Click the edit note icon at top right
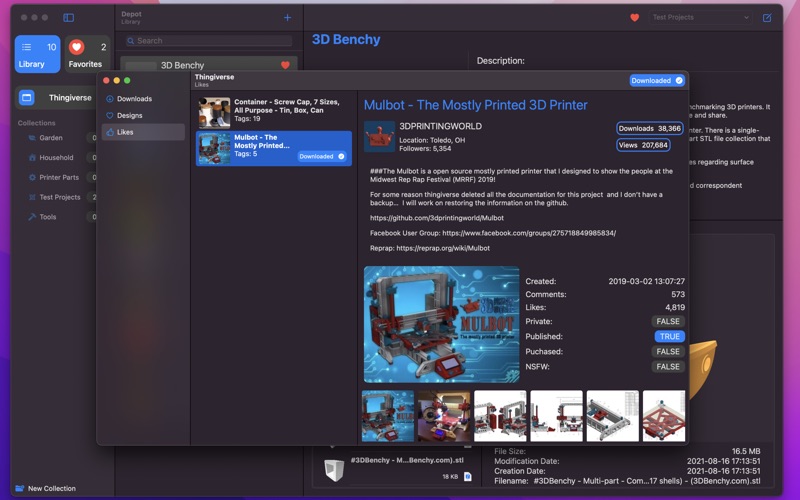The width and height of the screenshot is (800, 500). [x=767, y=18]
